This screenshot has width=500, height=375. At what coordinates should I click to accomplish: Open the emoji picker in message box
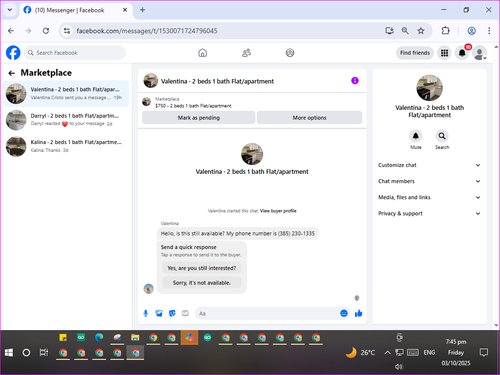(344, 313)
